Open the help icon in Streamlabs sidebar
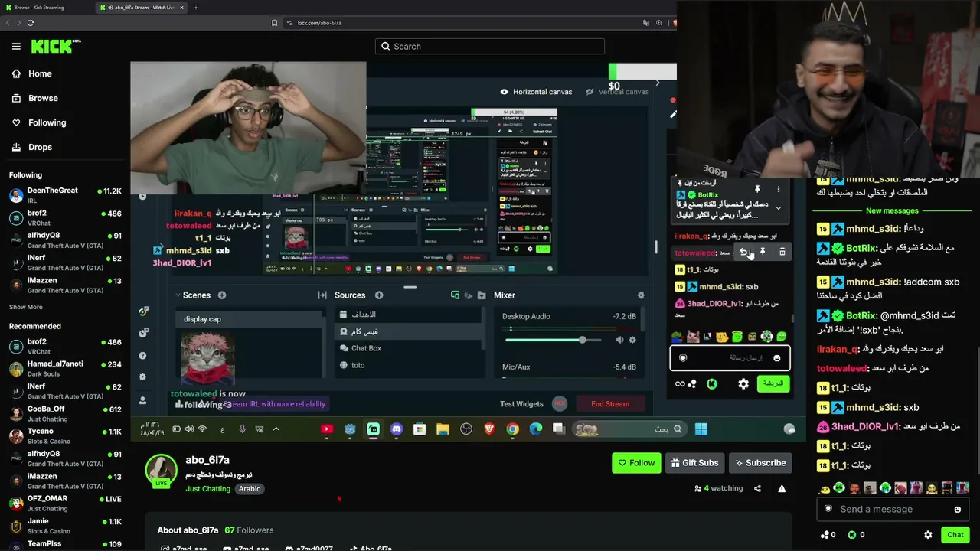This screenshot has width=980, height=551. (x=142, y=356)
